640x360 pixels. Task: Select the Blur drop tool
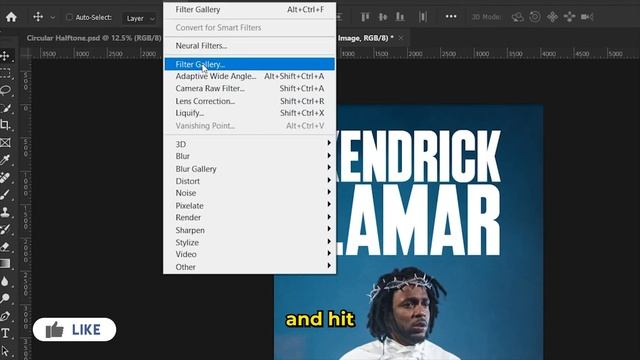tap(5, 281)
